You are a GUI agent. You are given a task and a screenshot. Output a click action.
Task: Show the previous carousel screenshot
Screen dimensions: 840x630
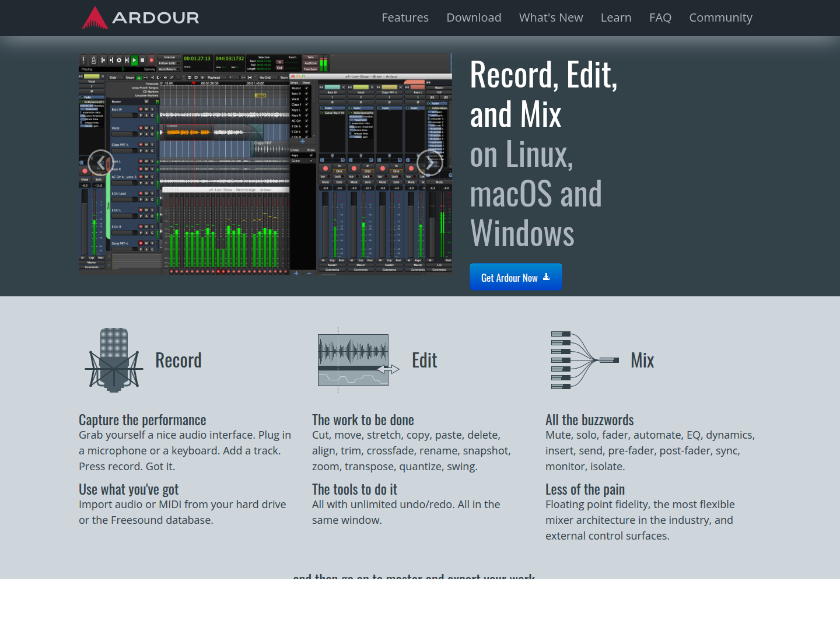[x=101, y=163]
